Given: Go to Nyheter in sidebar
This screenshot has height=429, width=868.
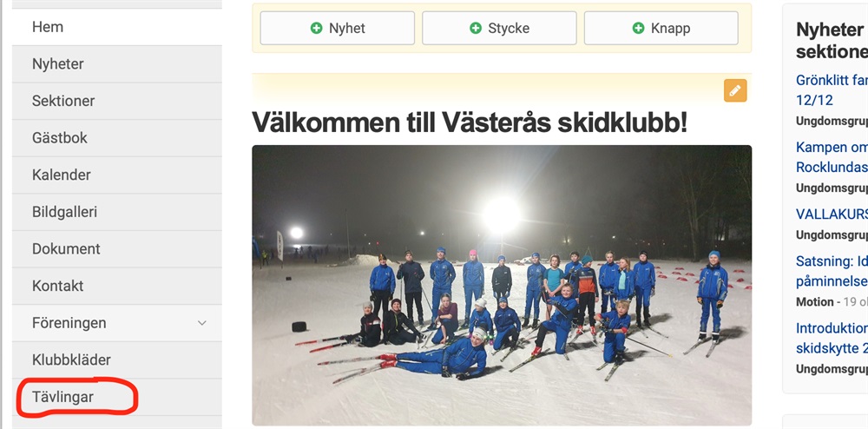Looking at the screenshot, I should [117, 64].
